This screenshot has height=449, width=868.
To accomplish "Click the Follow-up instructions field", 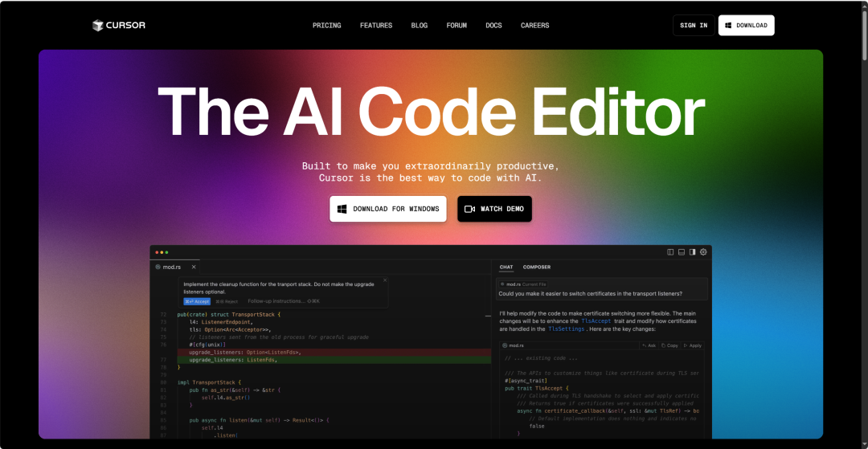I will pos(284,301).
